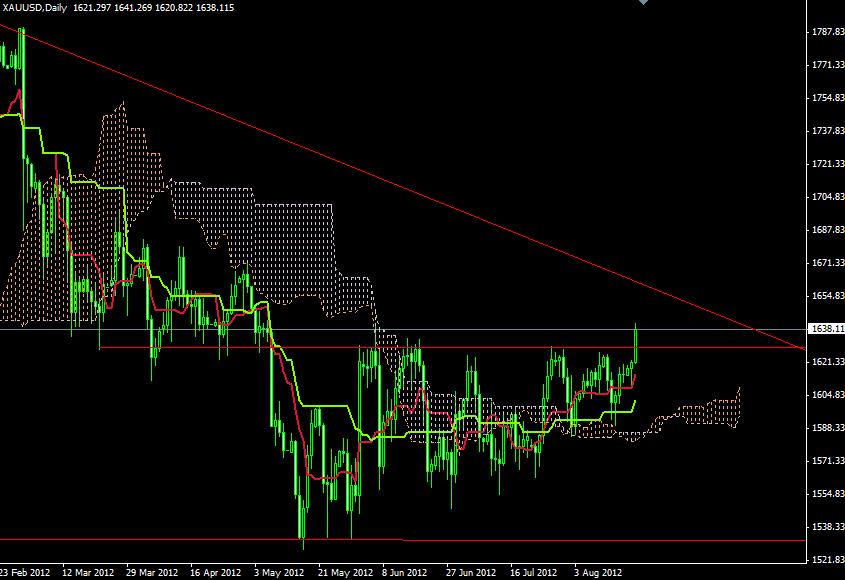845x580 pixels.
Task: Click the 21 May 2012 date label
Action: [345, 572]
